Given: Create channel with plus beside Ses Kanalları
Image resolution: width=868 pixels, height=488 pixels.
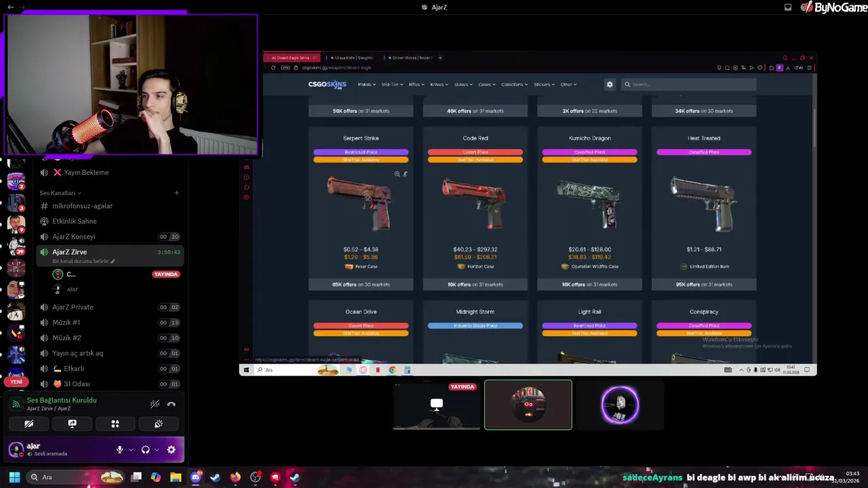Looking at the screenshot, I should (176, 192).
